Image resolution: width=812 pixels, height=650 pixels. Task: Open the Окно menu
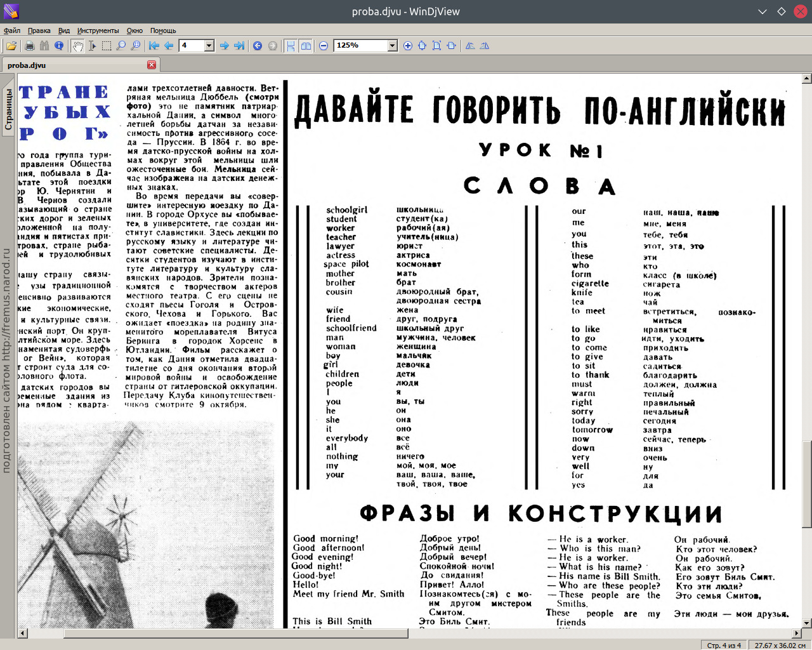click(x=134, y=30)
